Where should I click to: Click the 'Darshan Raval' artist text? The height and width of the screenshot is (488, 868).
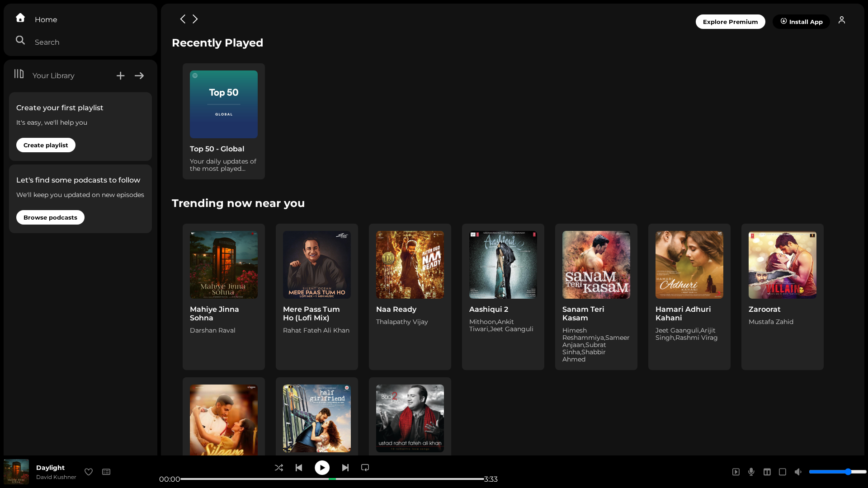212,330
